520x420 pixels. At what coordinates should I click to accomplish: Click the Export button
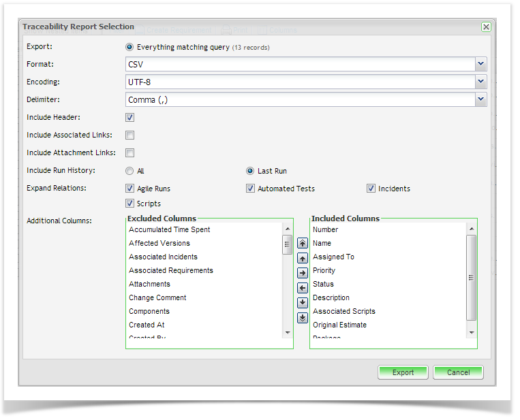click(403, 372)
